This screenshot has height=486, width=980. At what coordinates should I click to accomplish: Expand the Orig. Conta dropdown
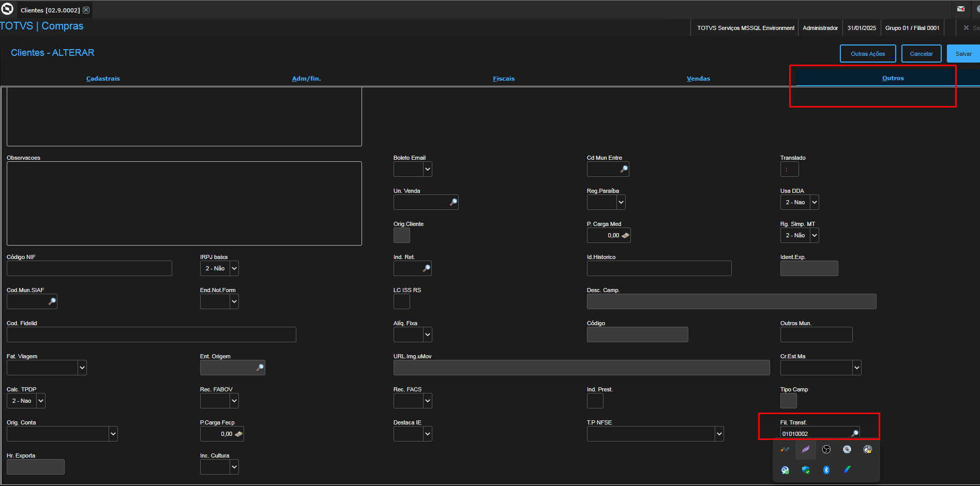113,434
